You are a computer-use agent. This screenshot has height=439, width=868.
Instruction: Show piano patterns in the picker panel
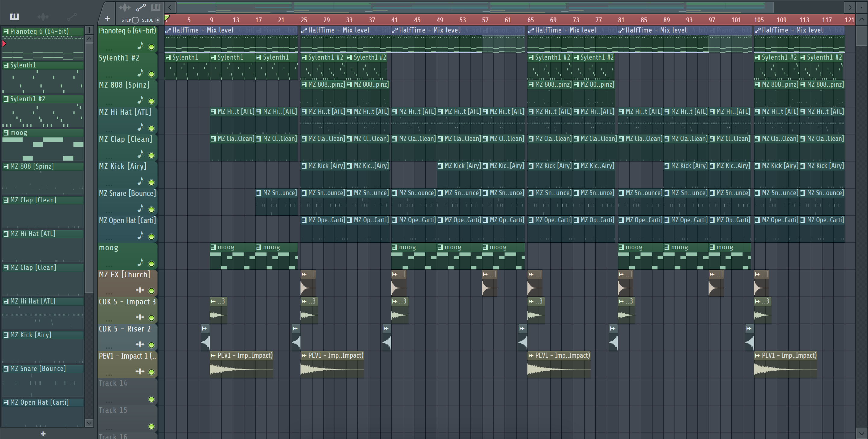[x=14, y=17]
